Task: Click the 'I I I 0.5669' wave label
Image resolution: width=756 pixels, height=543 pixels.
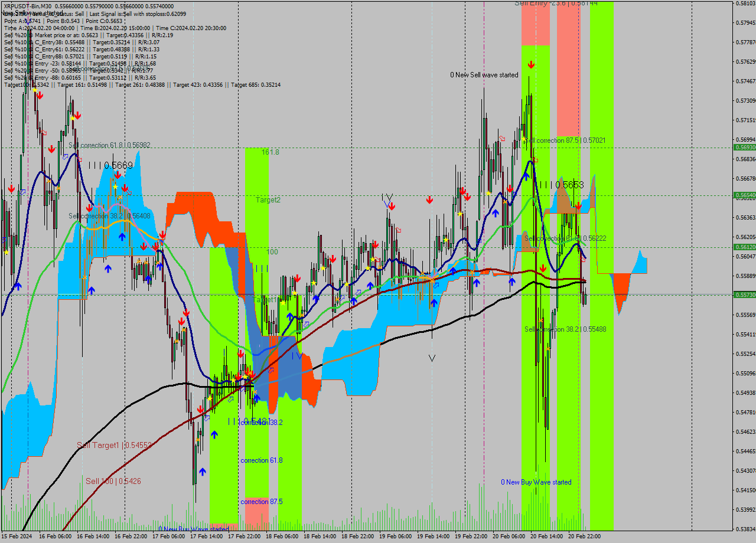Action: [x=110, y=166]
